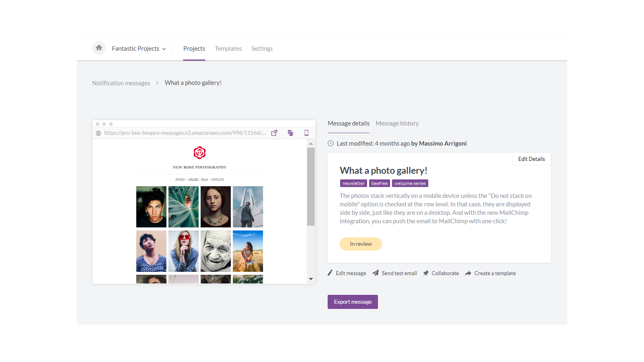
Task: Click the newsletter tag
Action: coord(353,183)
